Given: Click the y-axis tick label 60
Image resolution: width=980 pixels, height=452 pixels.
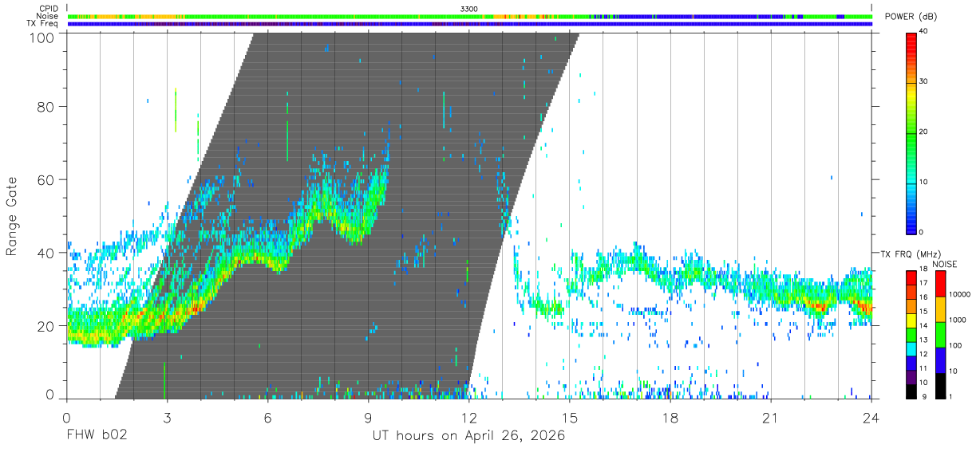Looking at the screenshot, I should pos(47,179).
